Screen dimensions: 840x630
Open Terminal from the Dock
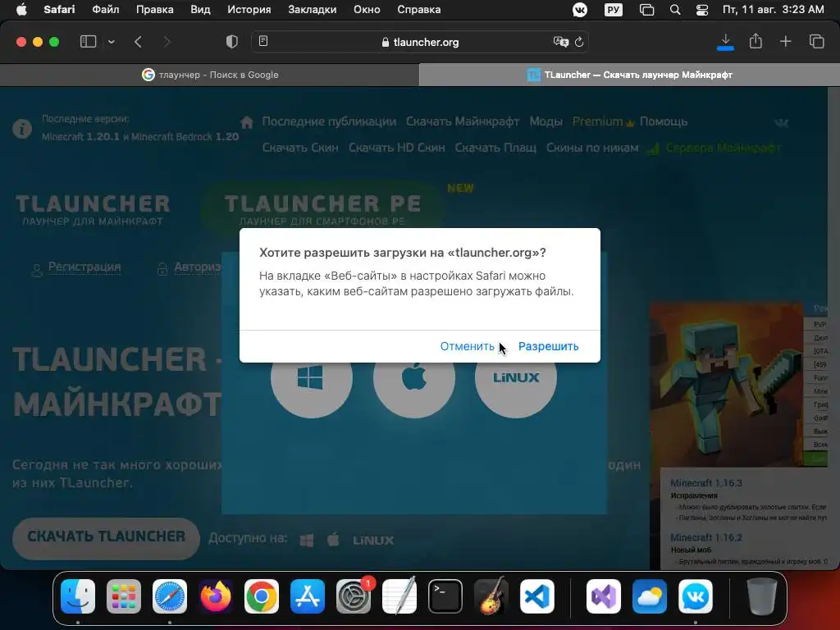pos(445,596)
